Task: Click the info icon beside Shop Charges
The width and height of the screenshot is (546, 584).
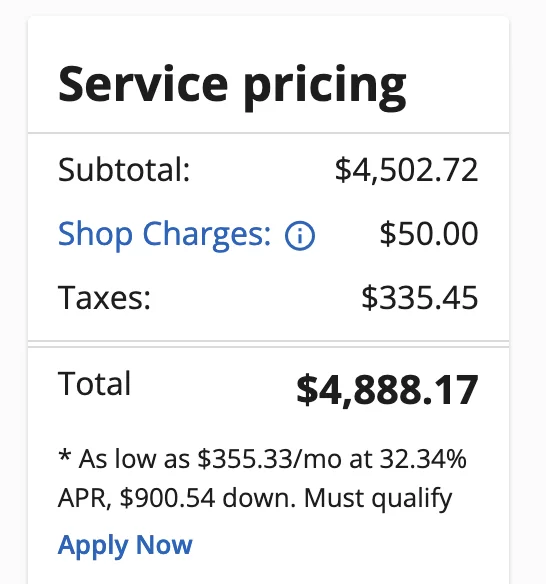Action: tap(300, 235)
